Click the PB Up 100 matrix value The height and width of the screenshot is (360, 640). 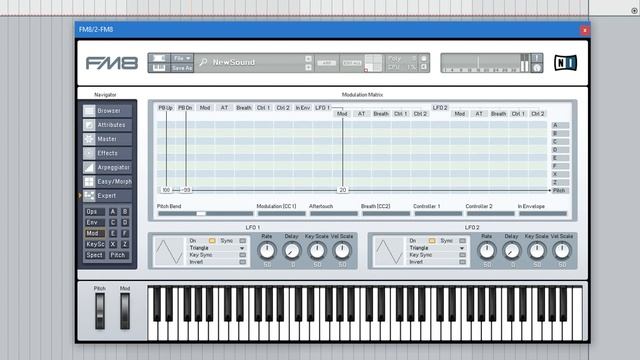pyautogui.click(x=166, y=190)
